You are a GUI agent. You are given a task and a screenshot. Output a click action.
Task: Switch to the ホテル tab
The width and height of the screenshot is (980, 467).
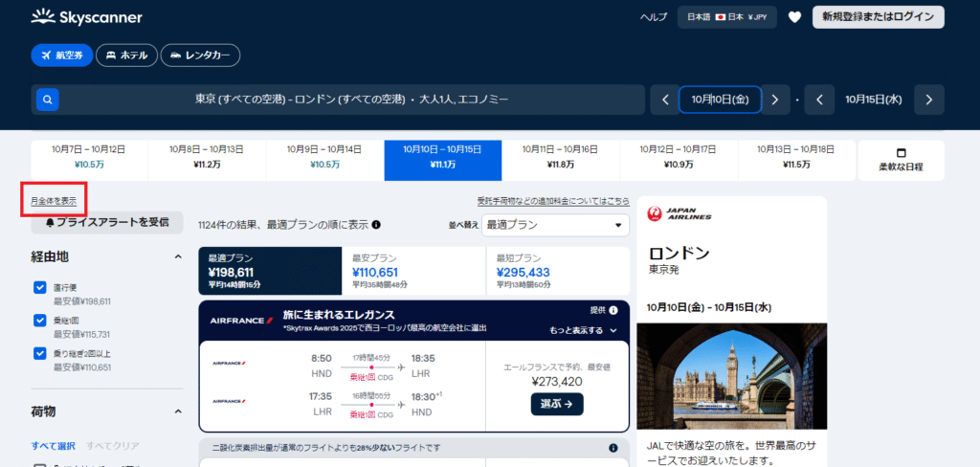(127, 55)
